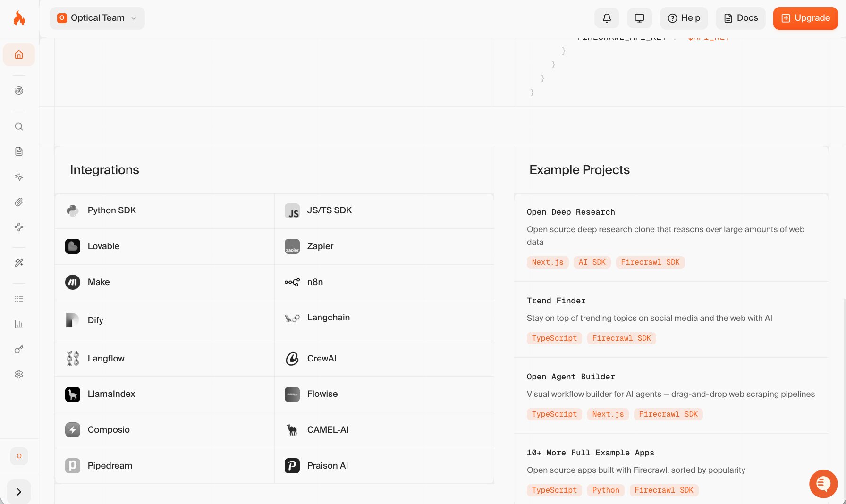Open the magic wand sidebar icon
The width and height of the screenshot is (846, 504).
tap(19, 263)
